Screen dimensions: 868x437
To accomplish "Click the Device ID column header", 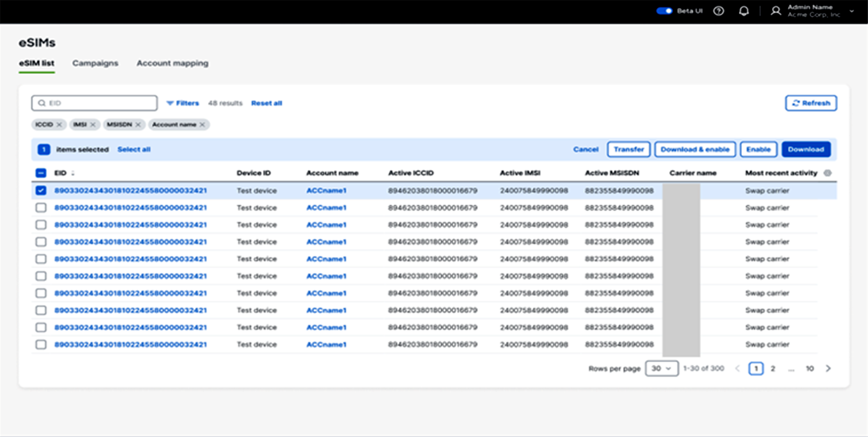I will click(253, 173).
